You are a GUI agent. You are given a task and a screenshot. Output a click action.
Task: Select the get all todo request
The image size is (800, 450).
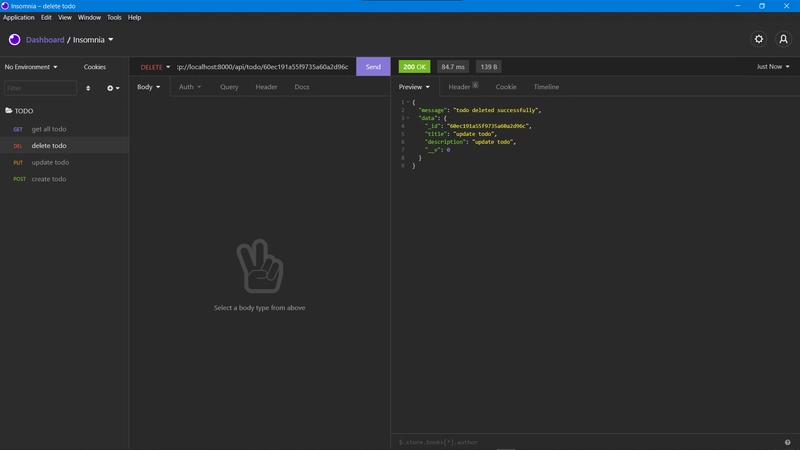[x=64, y=129]
